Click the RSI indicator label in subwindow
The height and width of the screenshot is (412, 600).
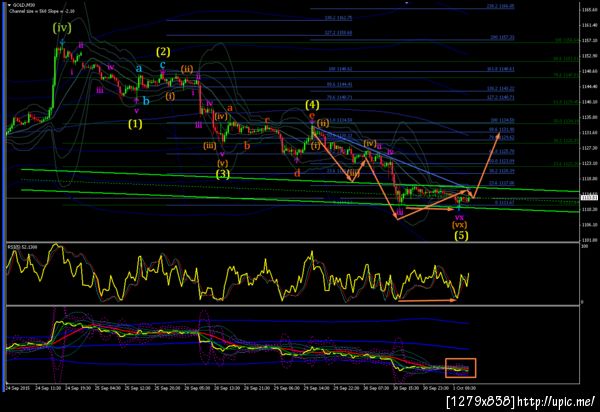click(23, 248)
